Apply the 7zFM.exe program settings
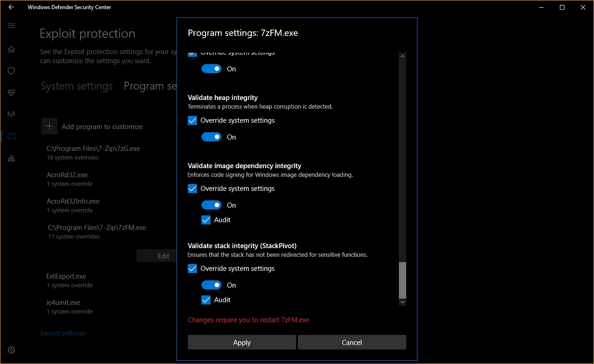 coord(242,343)
